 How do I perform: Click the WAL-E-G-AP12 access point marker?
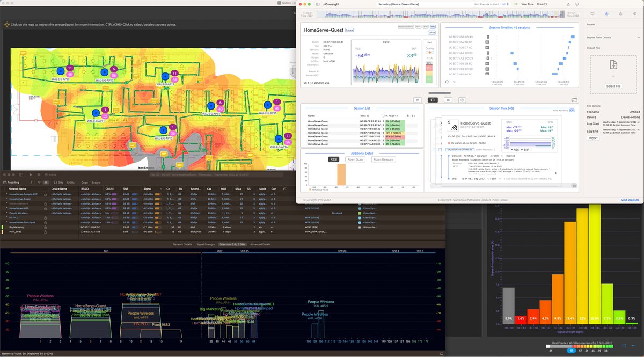pyautogui.click(x=163, y=130)
